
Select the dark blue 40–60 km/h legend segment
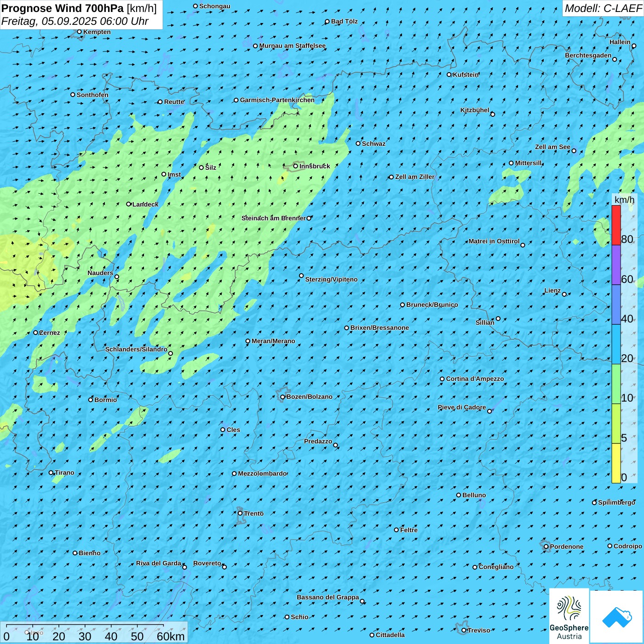[x=616, y=305]
